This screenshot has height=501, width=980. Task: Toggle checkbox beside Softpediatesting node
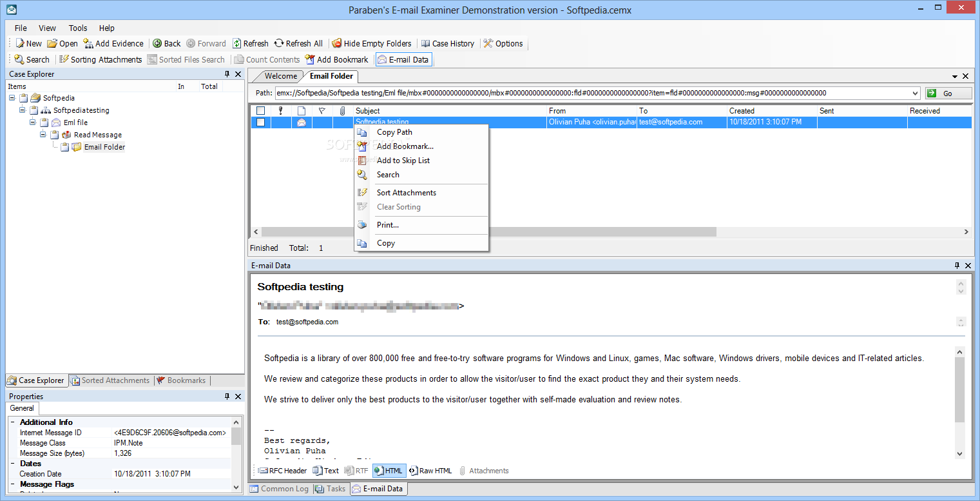click(34, 110)
